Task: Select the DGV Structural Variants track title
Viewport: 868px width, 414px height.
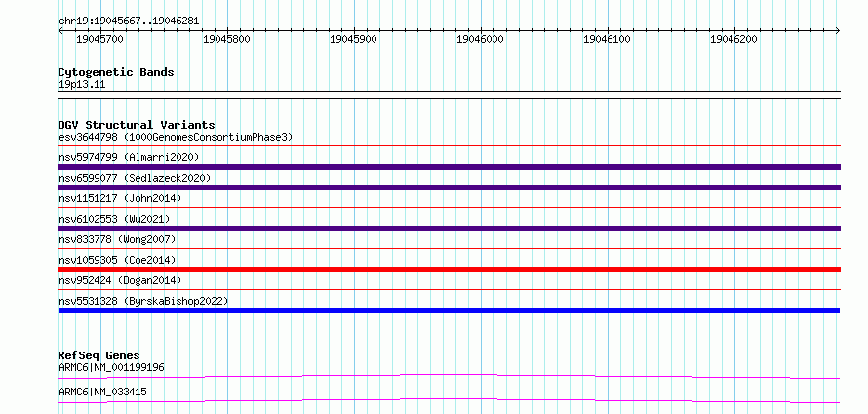Action: pyautogui.click(x=137, y=125)
